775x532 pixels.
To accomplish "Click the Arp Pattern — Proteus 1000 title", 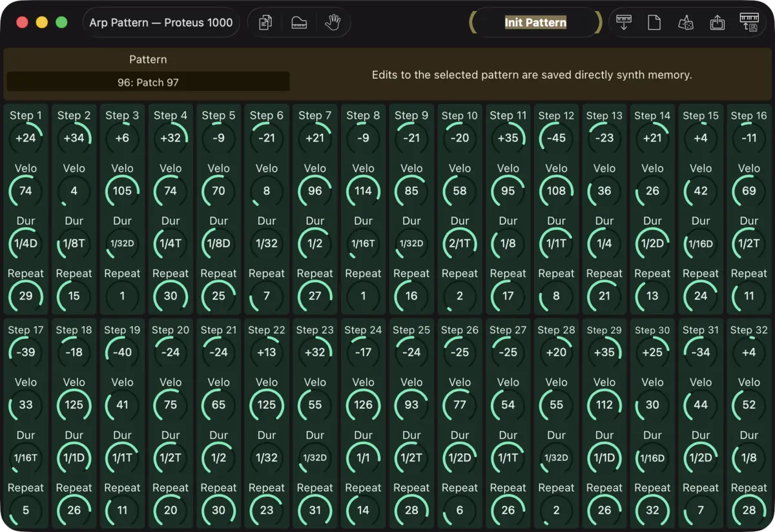I will 161,23.
